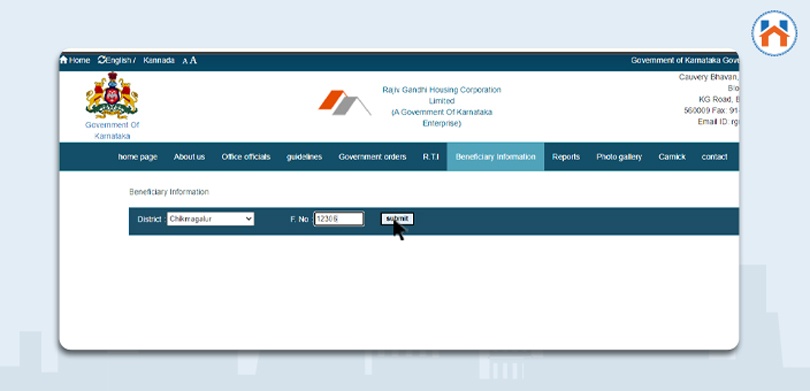Open the Government orders menu
Screen dimensions: 810x391
coord(372,157)
